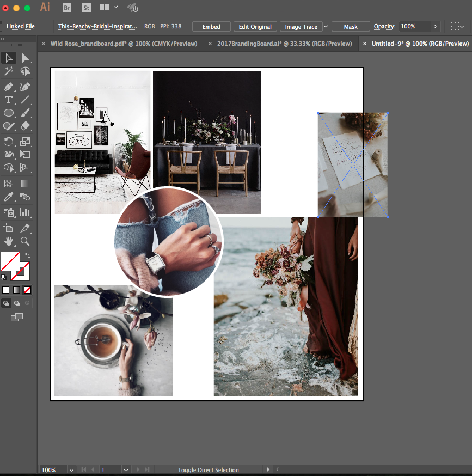Click the Edit Original button
Viewport: 472px width, 476px height.
(255, 27)
